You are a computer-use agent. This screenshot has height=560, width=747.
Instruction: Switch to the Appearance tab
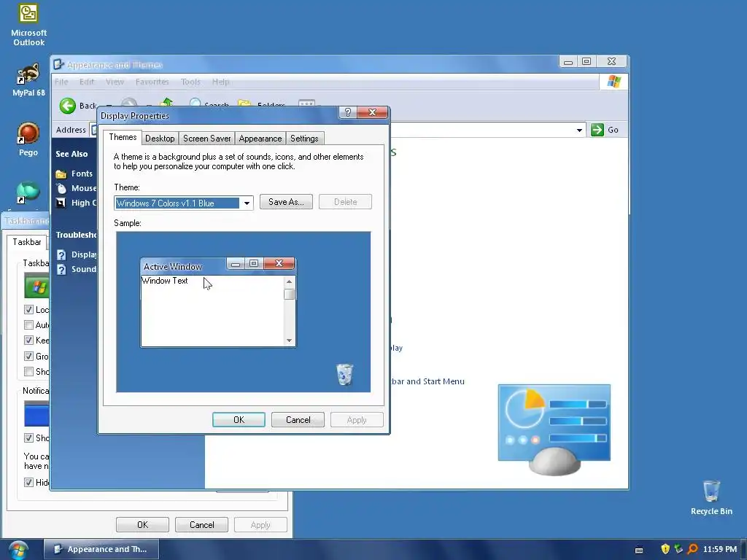pyautogui.click(x=260, y=139)
